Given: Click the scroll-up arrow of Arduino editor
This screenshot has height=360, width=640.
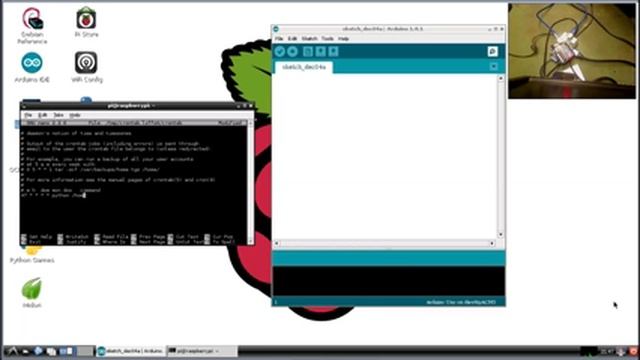Looking at the screenshot, I should tap(501, 78).
